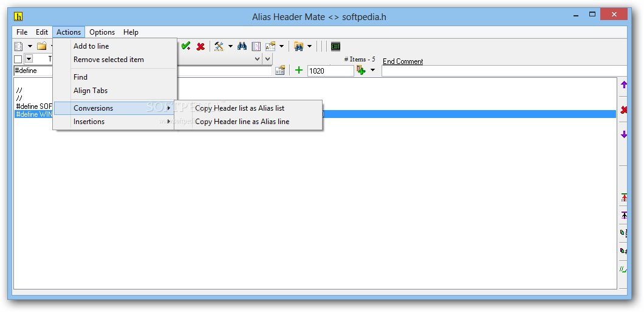This screenshot has width=644, height=312.
Task: Choose Copy Header line as Alias line
Action: coord(248,122)
